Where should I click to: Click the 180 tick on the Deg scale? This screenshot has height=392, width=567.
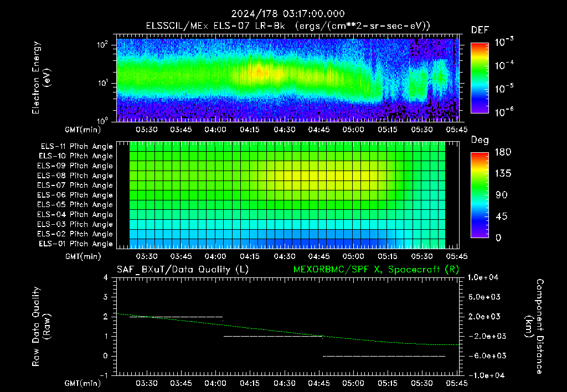pos(503,152)
